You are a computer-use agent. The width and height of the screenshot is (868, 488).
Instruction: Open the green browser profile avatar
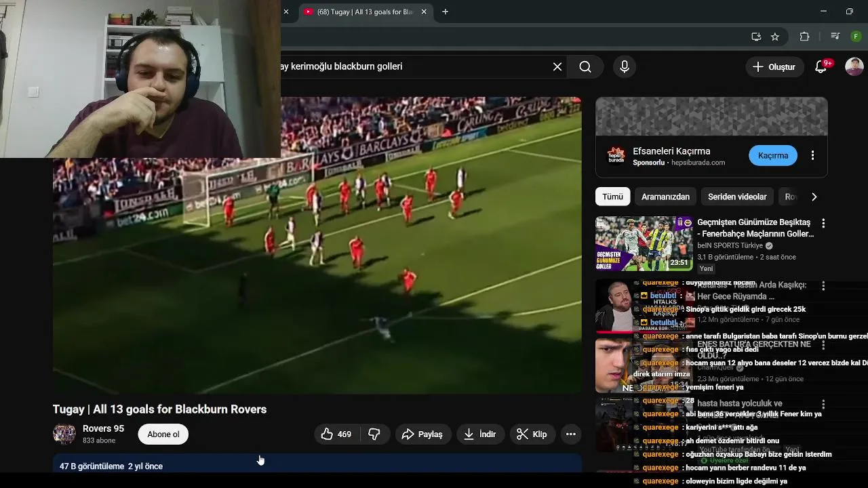click(856, 37)
